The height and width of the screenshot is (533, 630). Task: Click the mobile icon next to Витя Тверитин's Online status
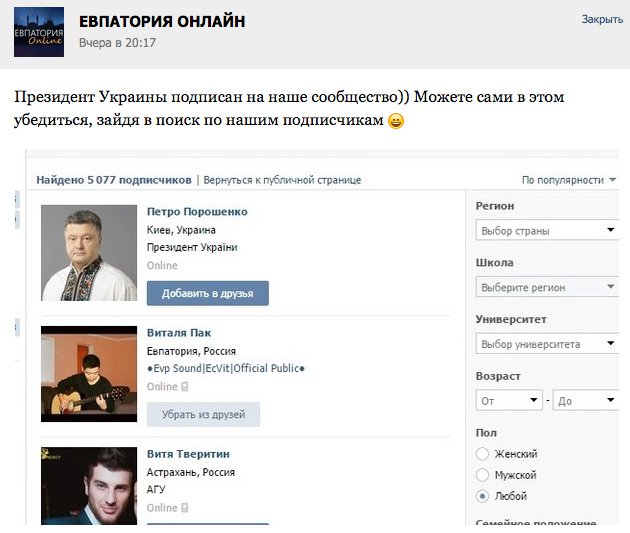click(185, 508)
